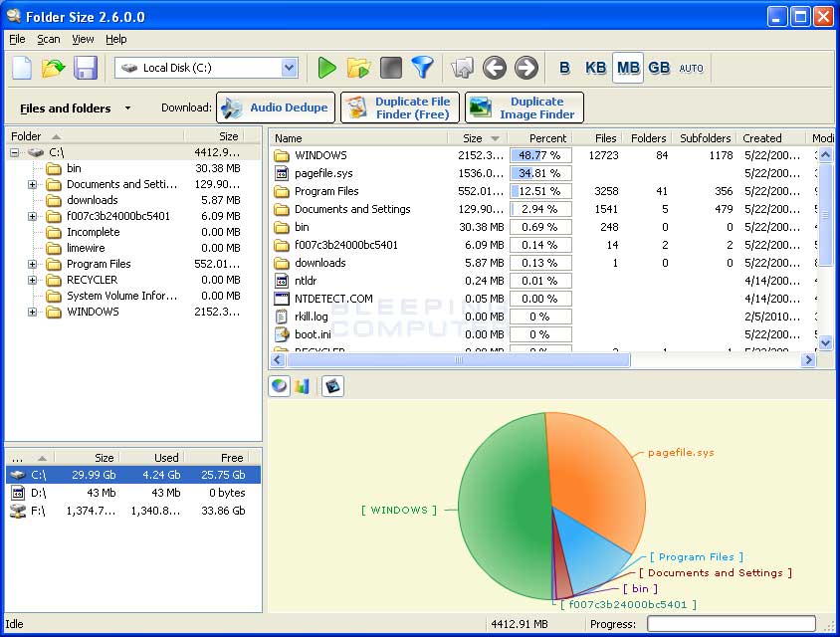
Task: Navigate forward with the right arrow button
Action: point(526,68)
